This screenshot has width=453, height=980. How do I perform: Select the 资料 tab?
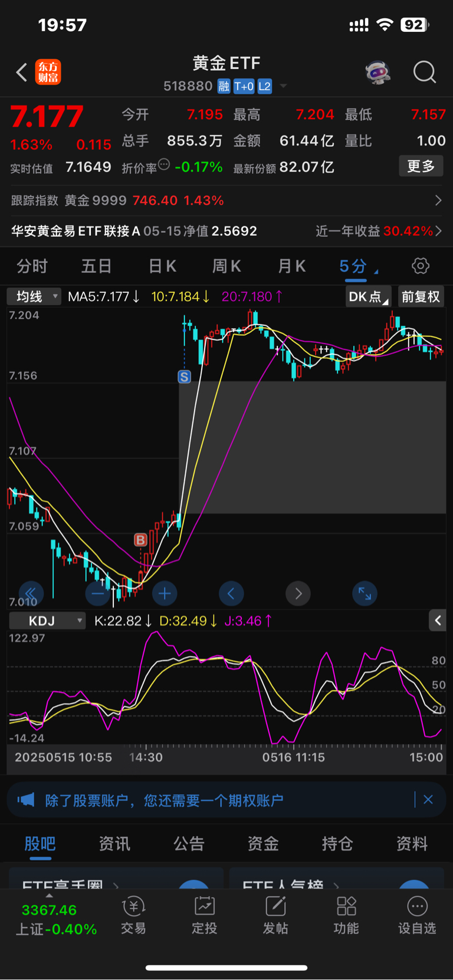tap(412, 844)
